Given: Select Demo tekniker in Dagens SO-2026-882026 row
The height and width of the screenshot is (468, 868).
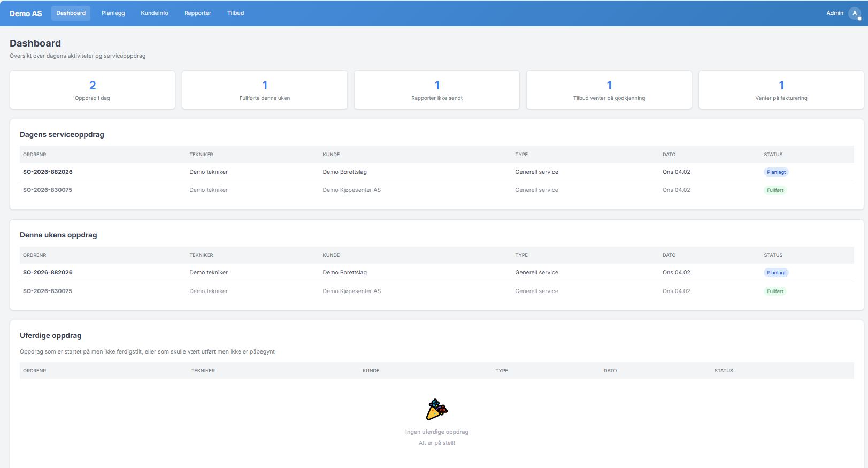Looking at the screenshot, I should click(x=209, y=172).
